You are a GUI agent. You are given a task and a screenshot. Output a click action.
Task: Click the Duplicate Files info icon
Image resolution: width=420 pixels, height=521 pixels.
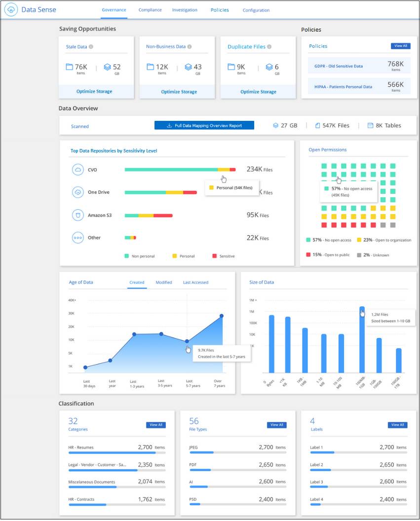[x=270, y=47]
